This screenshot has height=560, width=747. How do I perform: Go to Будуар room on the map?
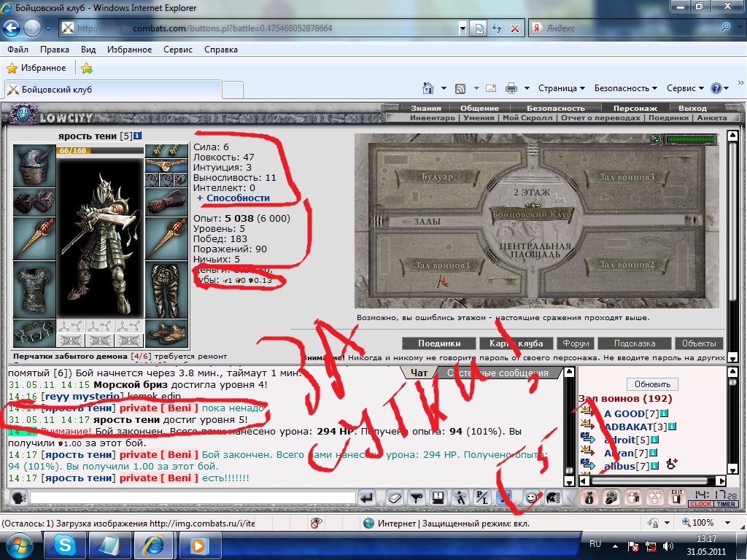tap(437, 176)
